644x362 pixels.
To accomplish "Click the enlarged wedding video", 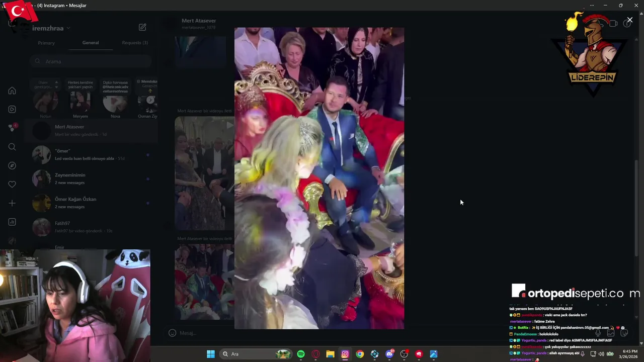I will (319, 178).
